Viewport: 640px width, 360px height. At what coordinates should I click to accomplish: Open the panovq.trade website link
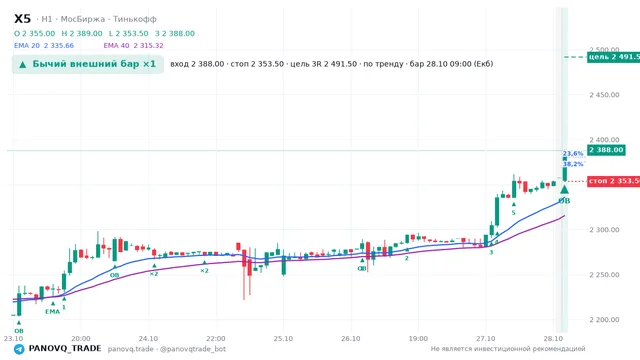coord(131,349)
